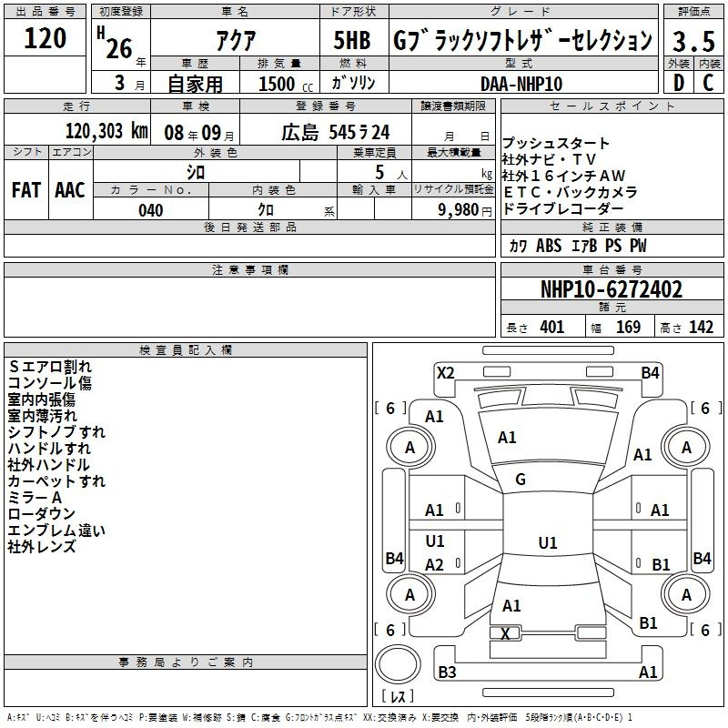This screenshot has height=728, width=728.
Task: Select door type 5HB
Action: [352, 40]
